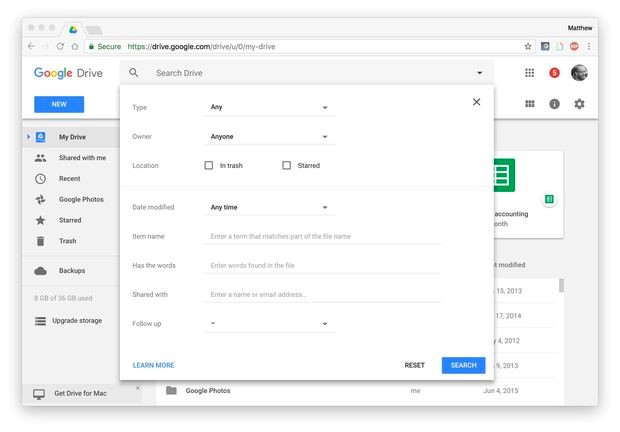Bookmark page with star icon
The width and height of the screenshot is (620, 432).
pos(528,46)
